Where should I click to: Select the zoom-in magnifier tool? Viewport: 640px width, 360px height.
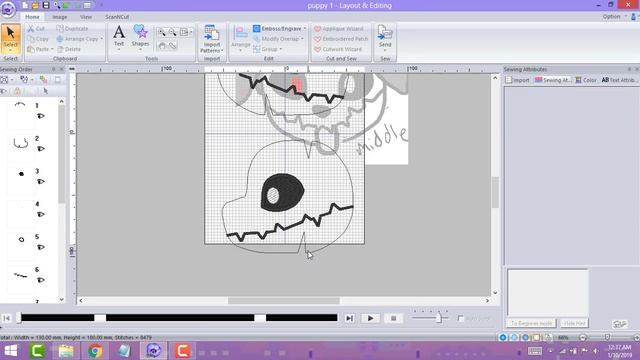pyautogui.click(x=162, y=32)
